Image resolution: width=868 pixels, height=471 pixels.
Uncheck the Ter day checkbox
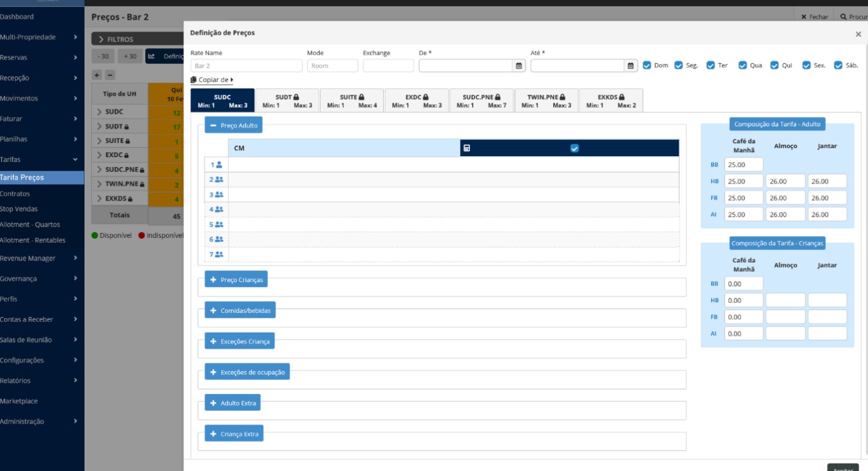(x=711, y=65)
